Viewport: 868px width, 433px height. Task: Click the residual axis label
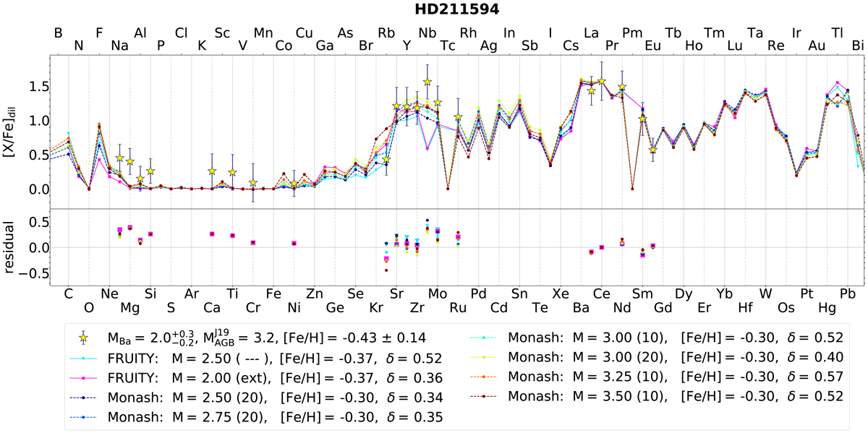pyautogui.click(x=10, y=247)
